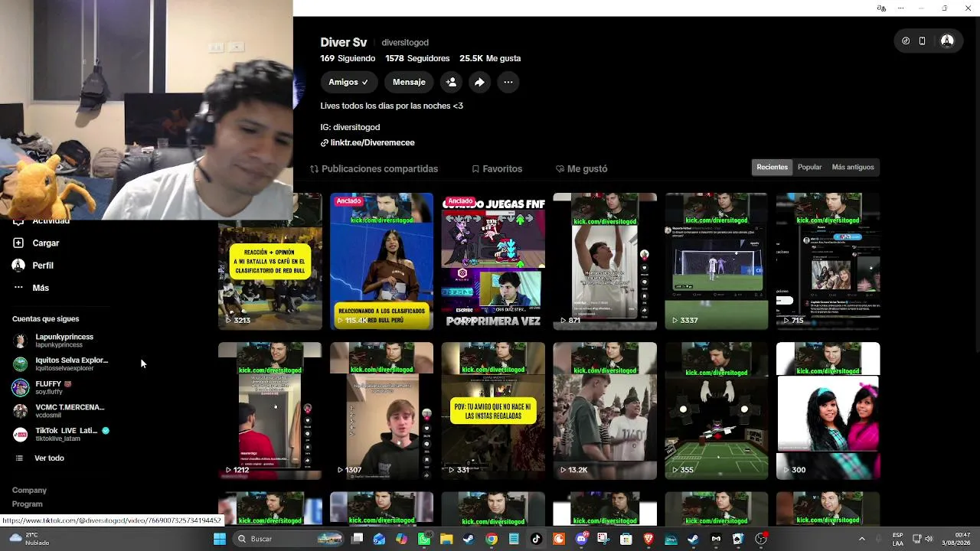Open WhatsApp from the taskbar
Viewport: 980px width, 551px height.
click(424, 539)
